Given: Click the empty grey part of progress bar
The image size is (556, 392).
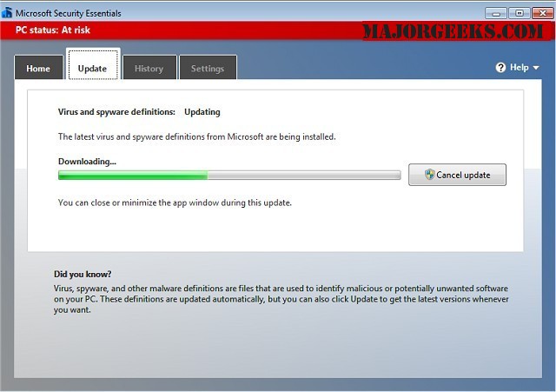Looking at the screenshot, I should [x=304, y=175].
